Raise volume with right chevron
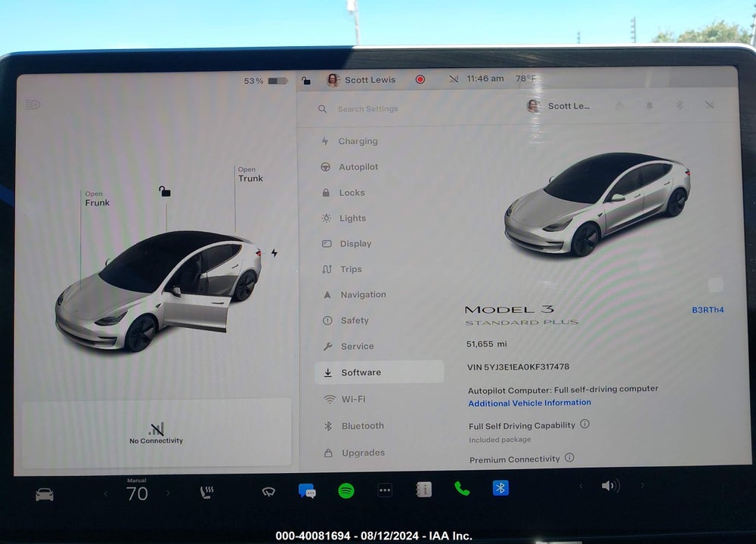 pyautogui.click(x=642, y=485)
